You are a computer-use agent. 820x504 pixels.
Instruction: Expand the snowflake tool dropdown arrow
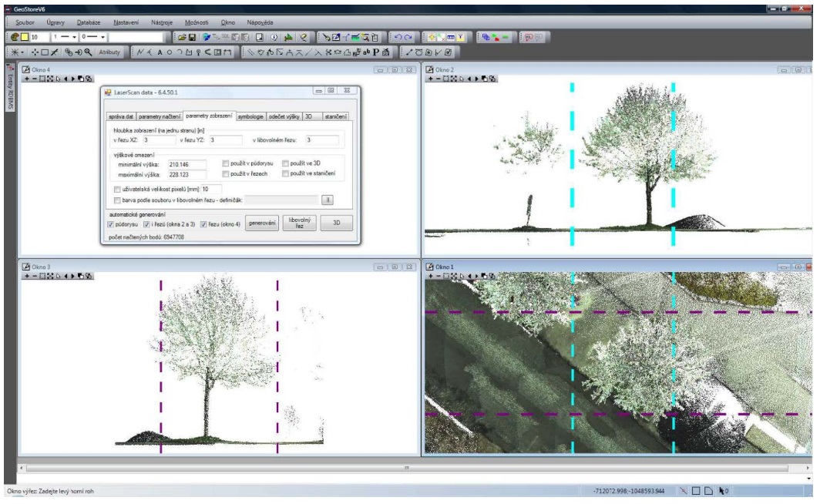click(x=22, y=52)
